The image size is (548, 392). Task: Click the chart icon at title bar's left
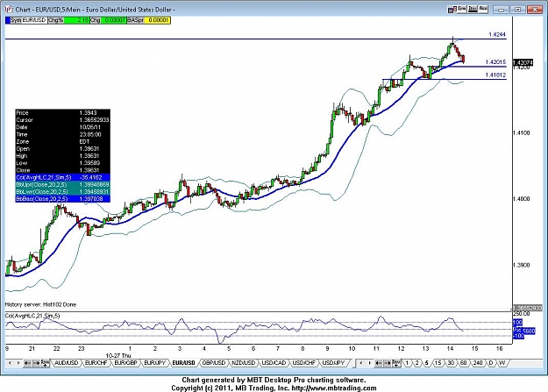9,9
